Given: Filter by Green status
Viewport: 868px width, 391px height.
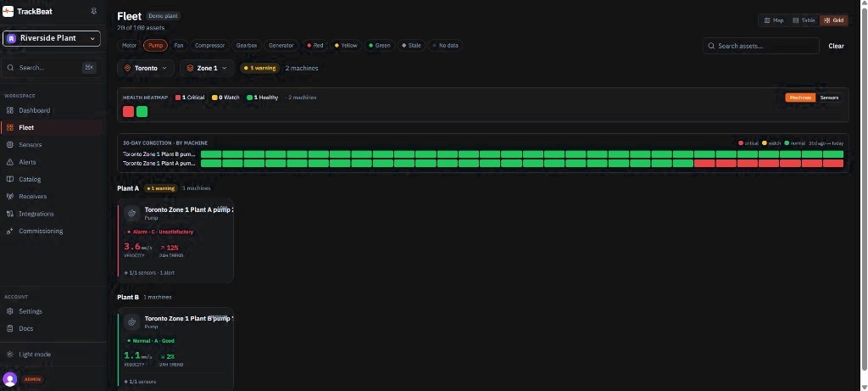Looking at the screenshot, I should pyautogui.click(x=379, y=46).
